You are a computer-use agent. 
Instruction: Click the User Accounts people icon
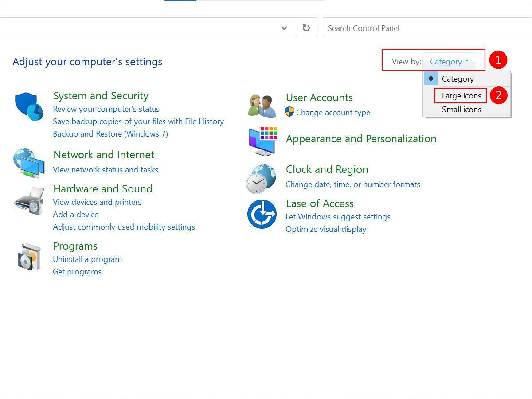(x=262, y=106)
